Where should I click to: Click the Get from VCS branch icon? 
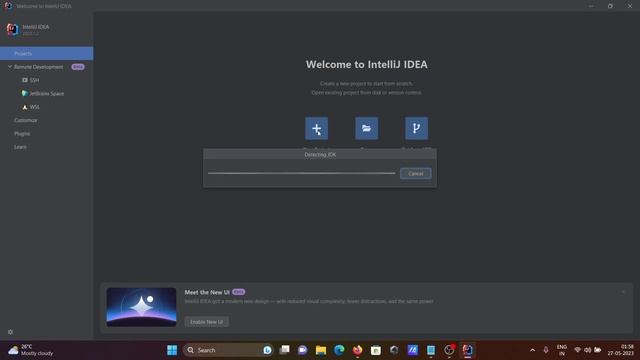[416, 128]
